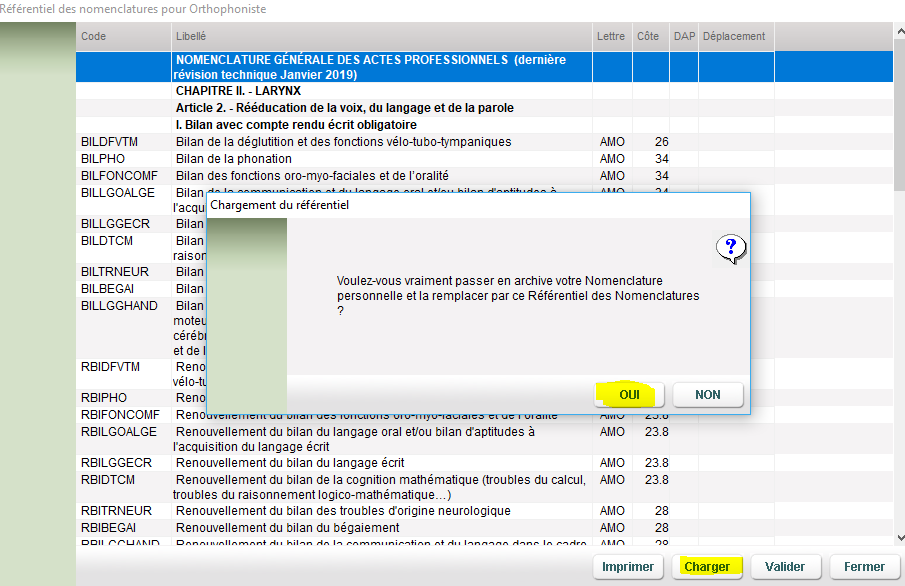The height and width of the screenshot is (586, 905).
Task: Click the AMO letter cell for RBITRNEUR
Action: coord(612,511)
